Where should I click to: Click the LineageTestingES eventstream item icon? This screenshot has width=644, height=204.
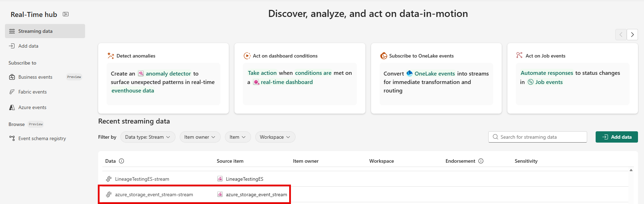pos(220,179)
